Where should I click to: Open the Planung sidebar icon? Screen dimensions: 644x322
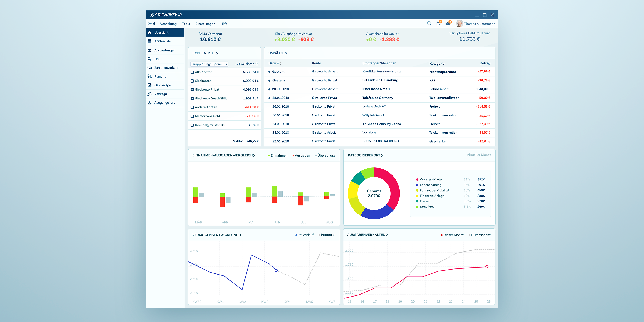point(150,76)
